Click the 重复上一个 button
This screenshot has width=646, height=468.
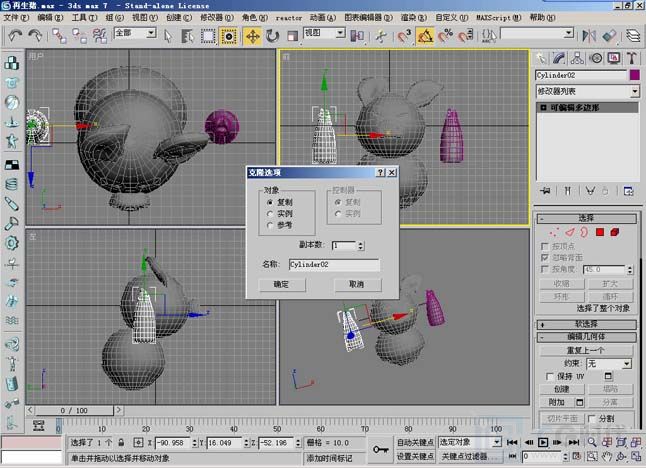(585, 351)
